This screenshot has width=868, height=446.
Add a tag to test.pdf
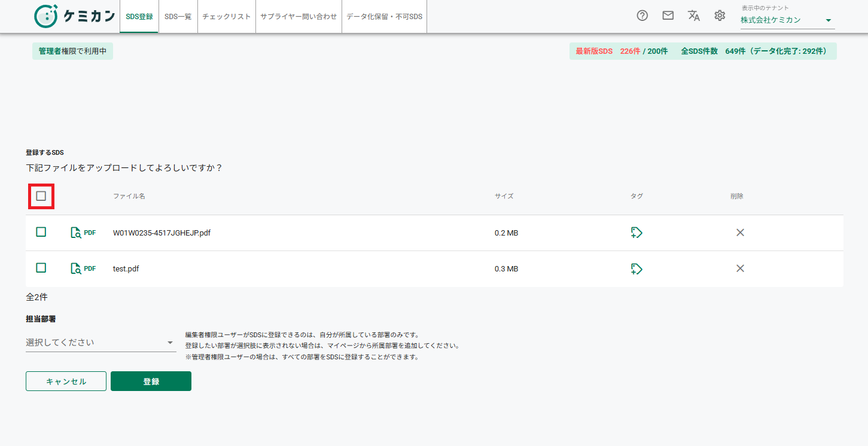click(x=636, y=269)
